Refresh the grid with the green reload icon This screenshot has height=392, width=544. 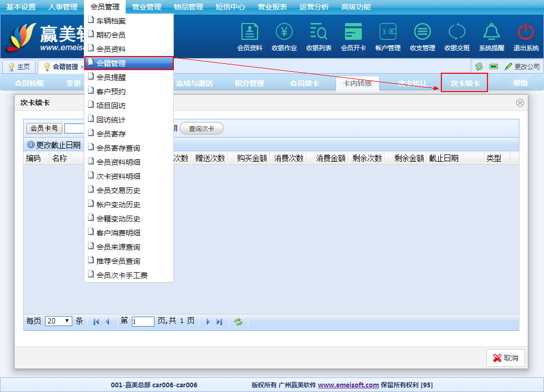tap(238, 322)
